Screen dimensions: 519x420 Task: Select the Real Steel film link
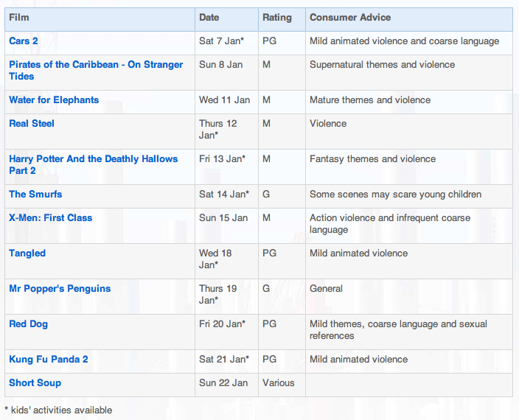[32, 124]
